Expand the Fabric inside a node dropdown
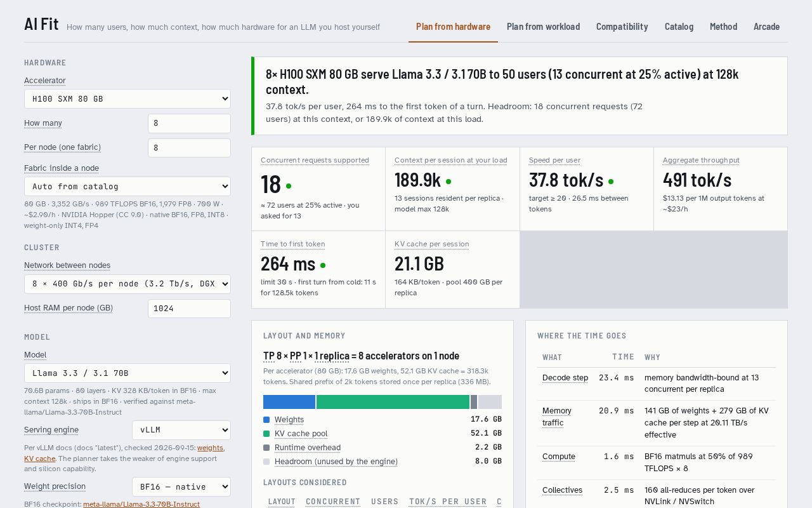This screenshot has height=508, width=812. [x=128, y=187]
